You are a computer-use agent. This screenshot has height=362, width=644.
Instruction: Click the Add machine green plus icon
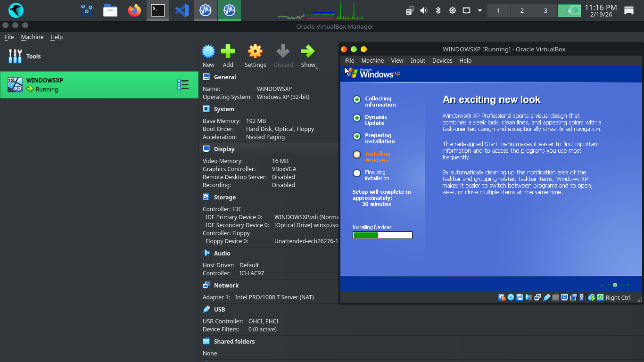[228, 52]
